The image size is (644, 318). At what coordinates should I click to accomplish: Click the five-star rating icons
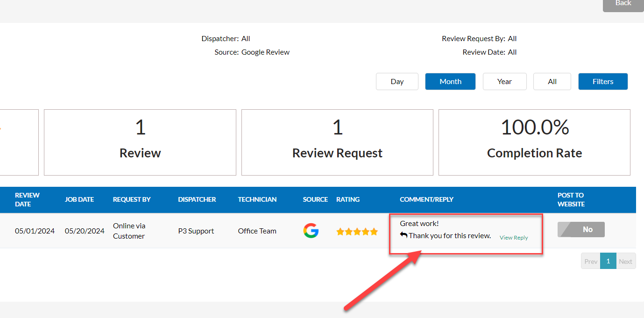pyautogui.click(x=357, y=232)
